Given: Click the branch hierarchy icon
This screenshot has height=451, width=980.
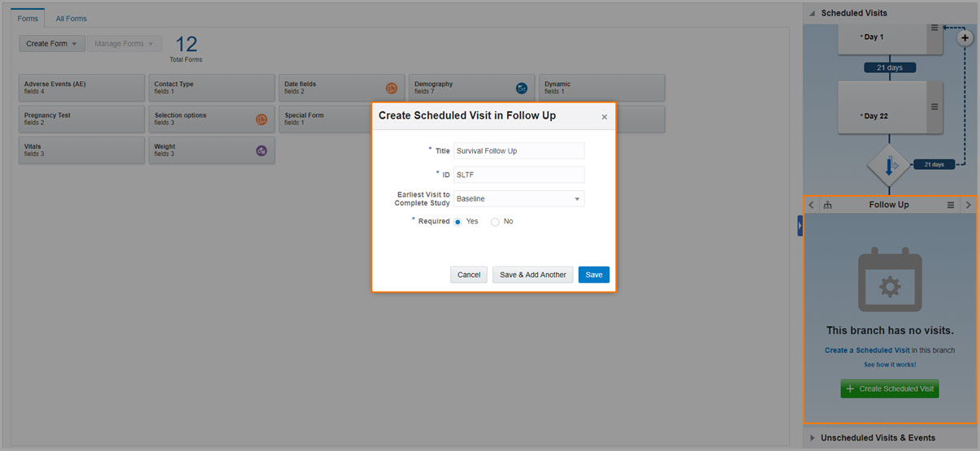Looking at the screenshot, I should (x=827, y=205).
